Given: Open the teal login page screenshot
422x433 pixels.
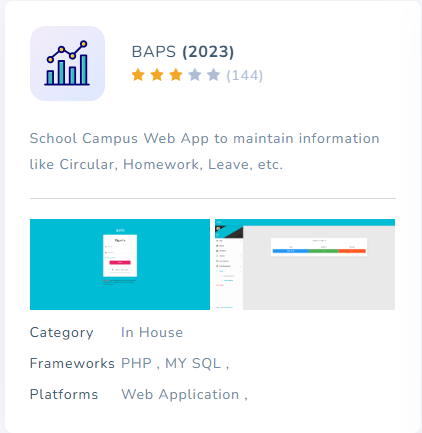Looking at the screenshot, I should [x=120, y=264].
